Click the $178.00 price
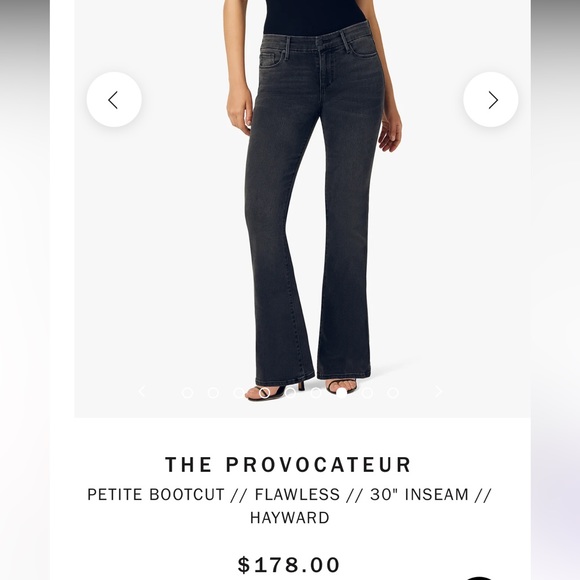The image size is (580, 580). pyautogui.click(x=289, y=565)
